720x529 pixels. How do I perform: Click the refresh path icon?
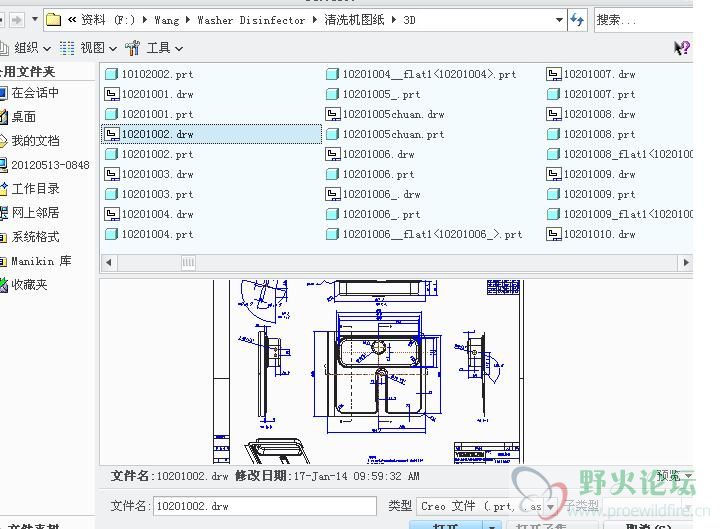click(x=577, y=20)
